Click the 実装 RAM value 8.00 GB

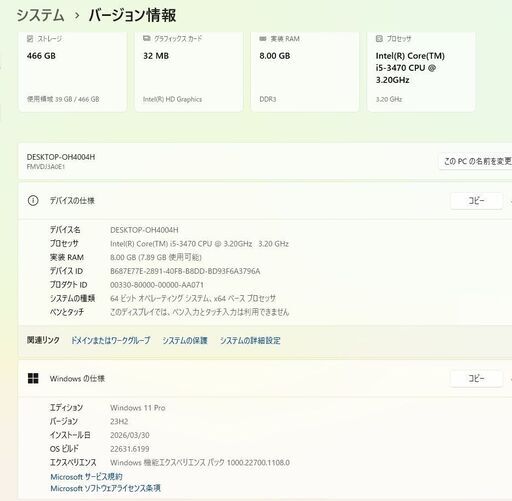[x=156, y=257]
